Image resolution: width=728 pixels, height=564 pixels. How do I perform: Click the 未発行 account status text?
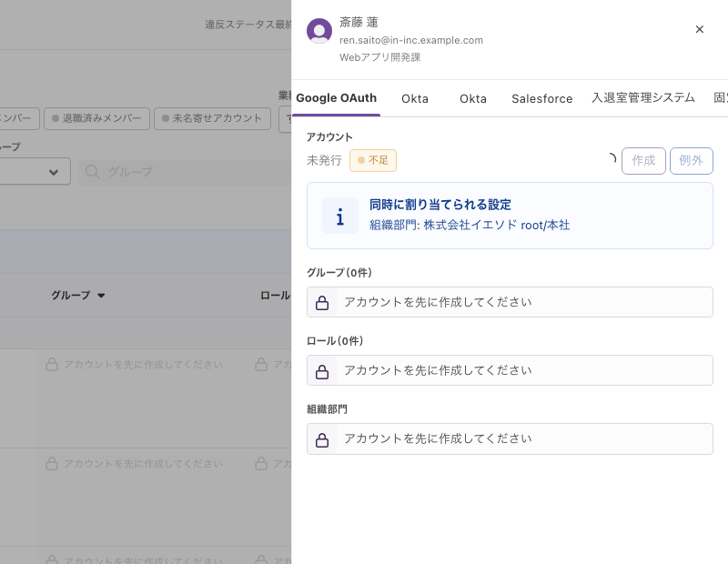click(x=324, y=161)
